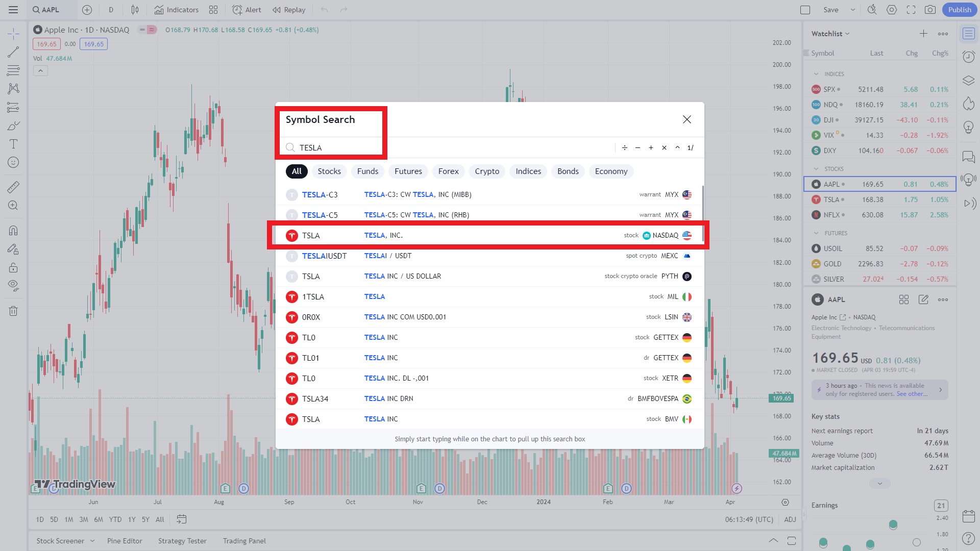Take a chart snapshot with the camera icon
Screen dimensions: 980x551
click(930, 10)
